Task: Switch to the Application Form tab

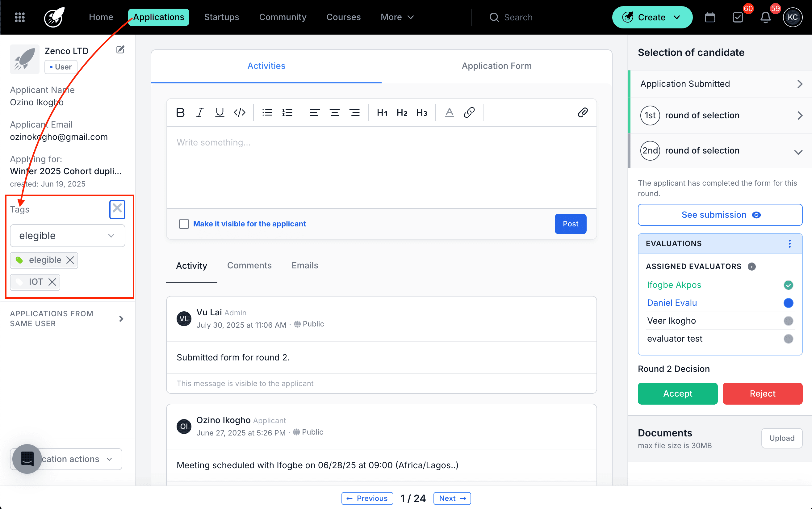Action: tap(496, 66)
